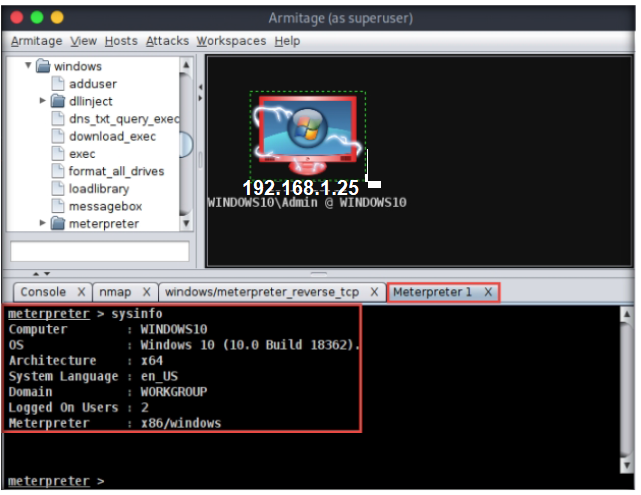The image size is (641, 495).
Task: Click the format_all_drives file icon
Action: (58, 171)
